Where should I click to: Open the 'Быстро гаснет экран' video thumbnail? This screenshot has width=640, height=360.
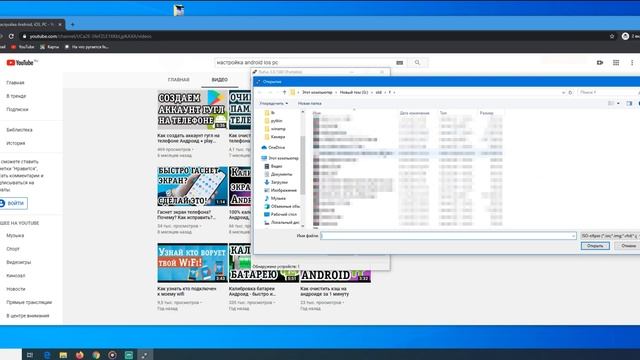pos(192,186)
